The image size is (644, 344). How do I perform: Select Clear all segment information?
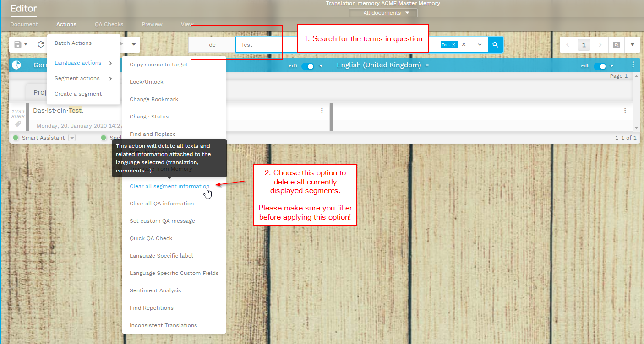169,186
